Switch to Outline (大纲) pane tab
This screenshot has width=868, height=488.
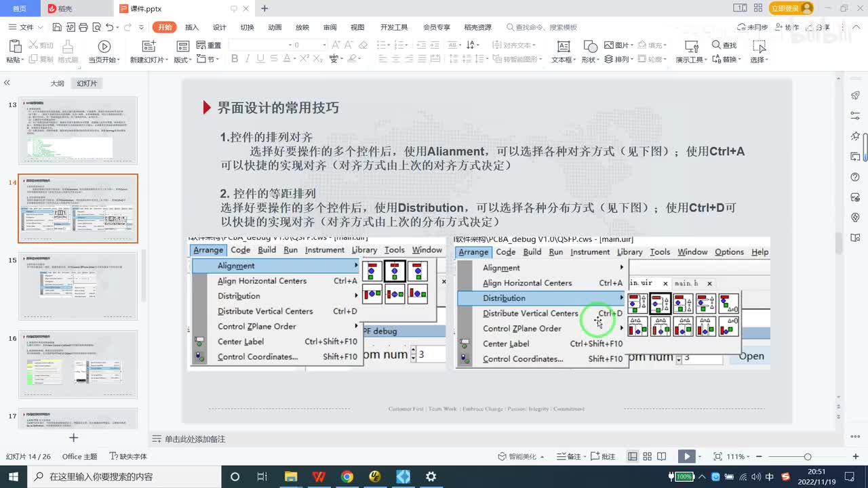57,83
